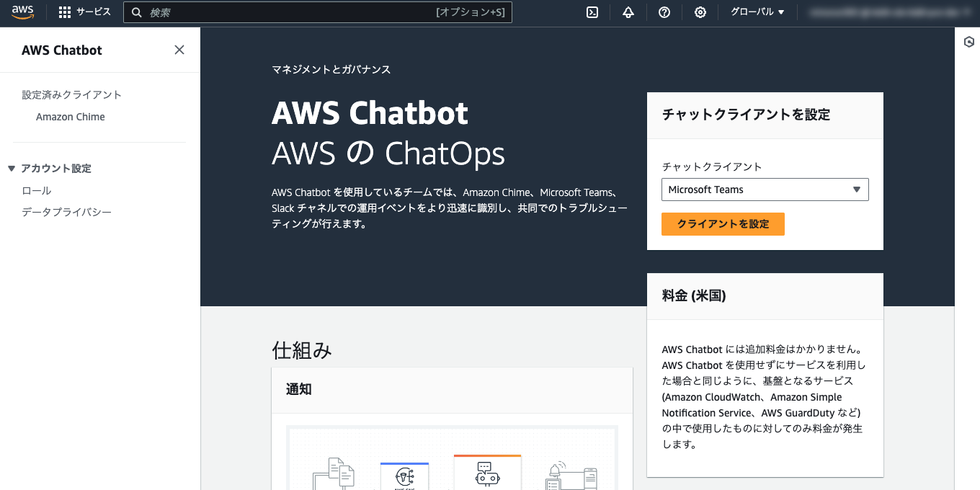Click the クライアントを設定 button

coord(723,224)
